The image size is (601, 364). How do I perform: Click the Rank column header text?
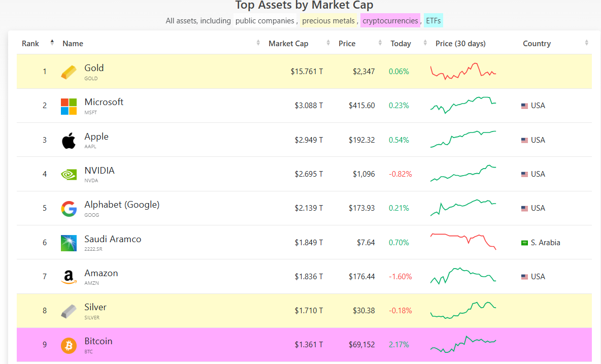[x=30, y=44]
